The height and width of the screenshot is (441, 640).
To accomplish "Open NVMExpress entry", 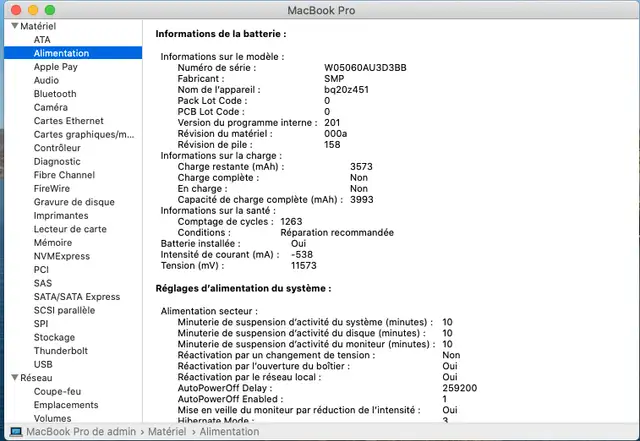I will tap(62, 256).
